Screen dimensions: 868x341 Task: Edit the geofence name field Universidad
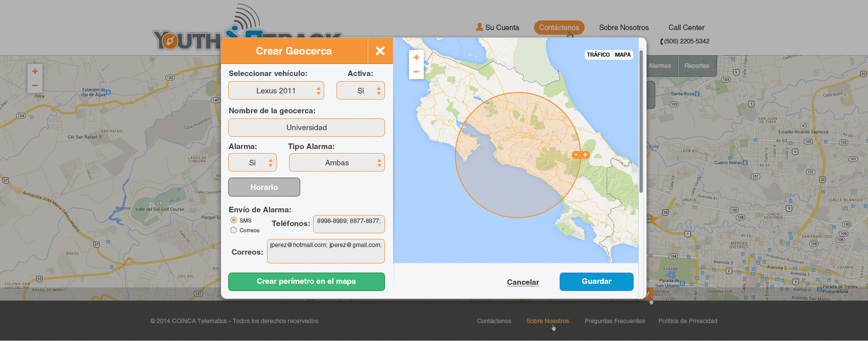click(x=306, y=128)
